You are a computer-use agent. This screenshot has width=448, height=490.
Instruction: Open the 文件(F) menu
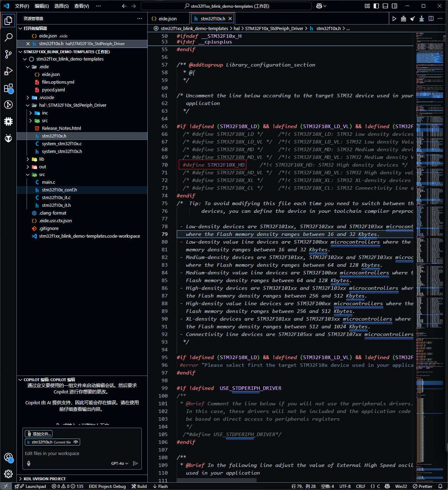(x=22, y=6)
